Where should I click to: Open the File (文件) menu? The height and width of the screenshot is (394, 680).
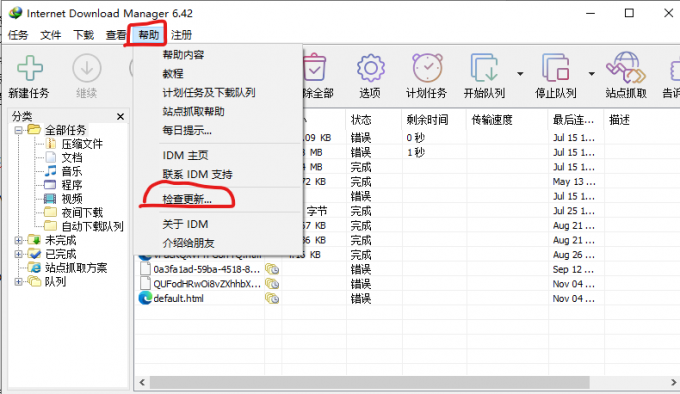tap(51, 35)
